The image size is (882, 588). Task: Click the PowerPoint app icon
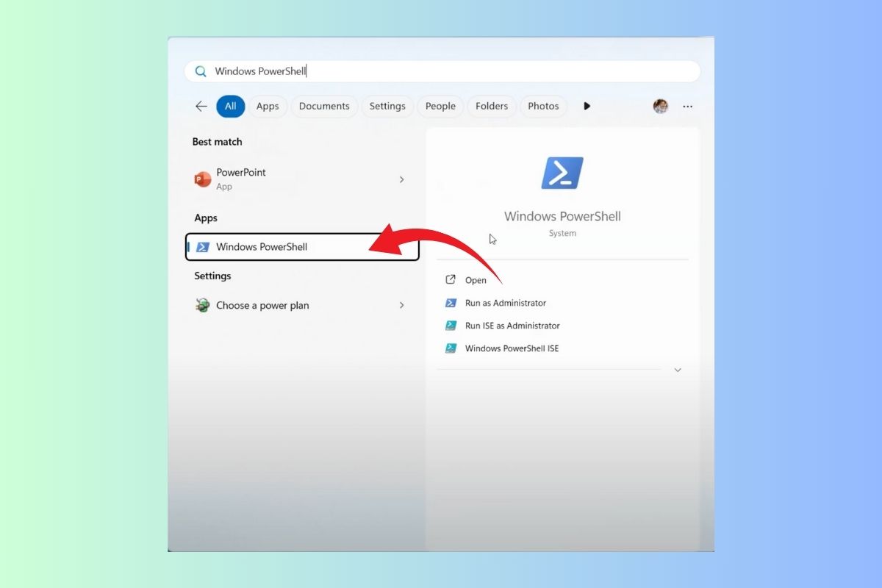(x=203, y=179)
